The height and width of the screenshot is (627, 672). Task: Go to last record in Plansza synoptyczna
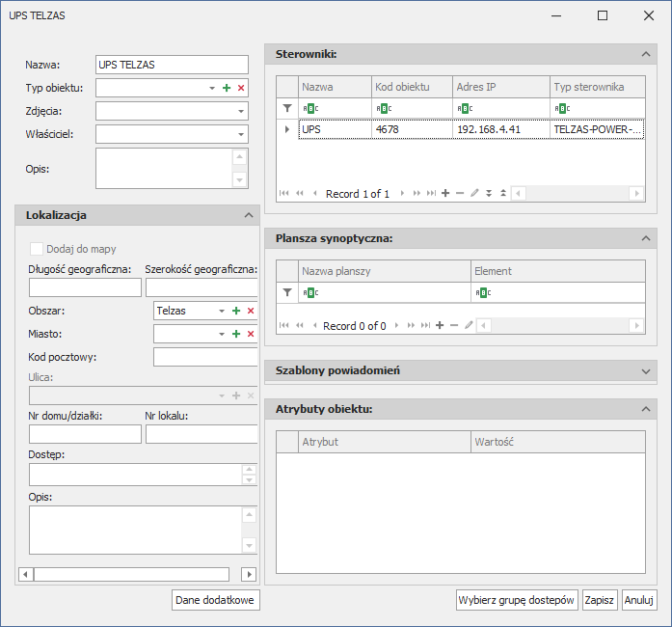tap(425, 325)
